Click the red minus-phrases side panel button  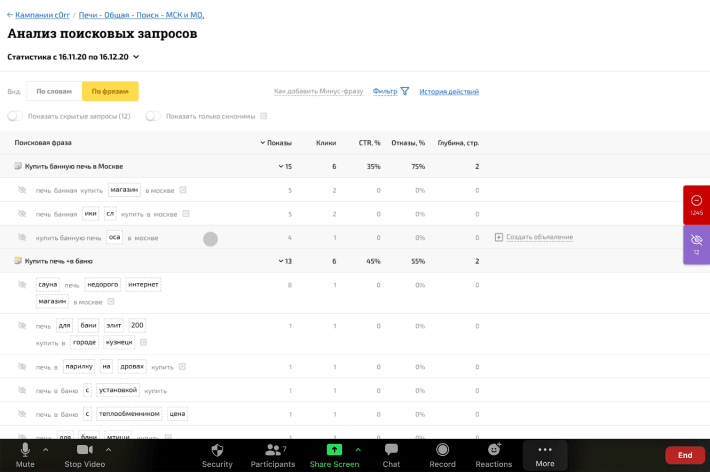click(x=696, y=203)
